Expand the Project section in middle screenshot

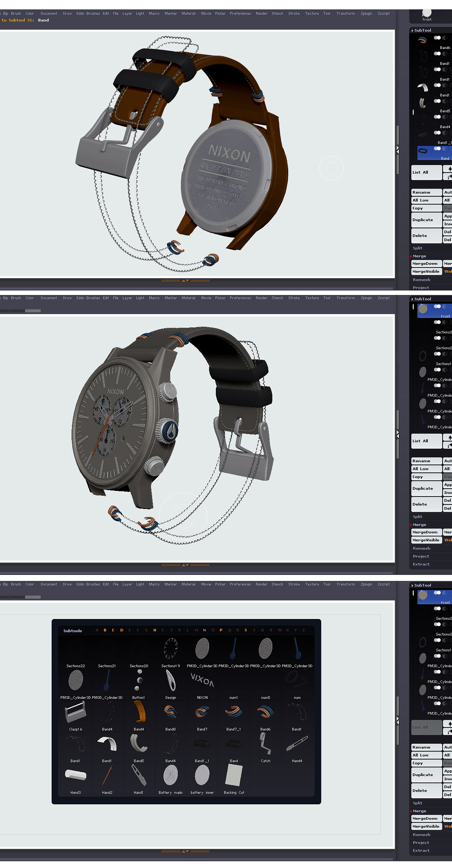[x=421, y=556]
